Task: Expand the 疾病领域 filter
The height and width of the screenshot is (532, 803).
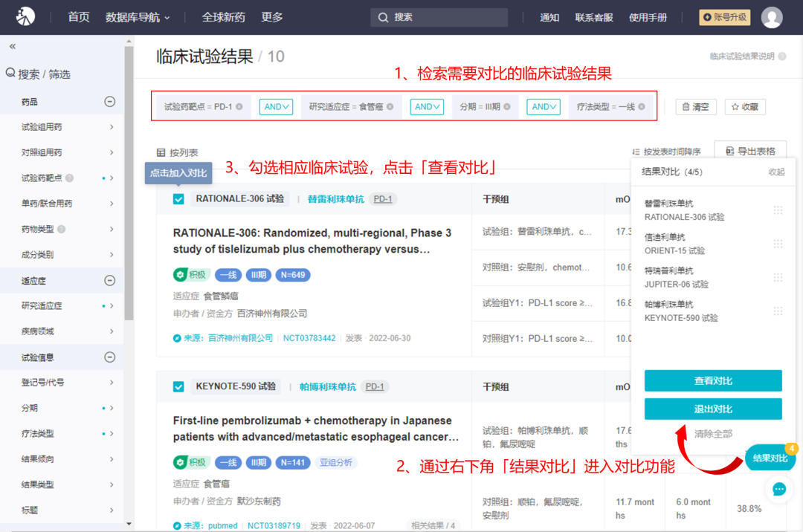Action: tap(112, 331)
